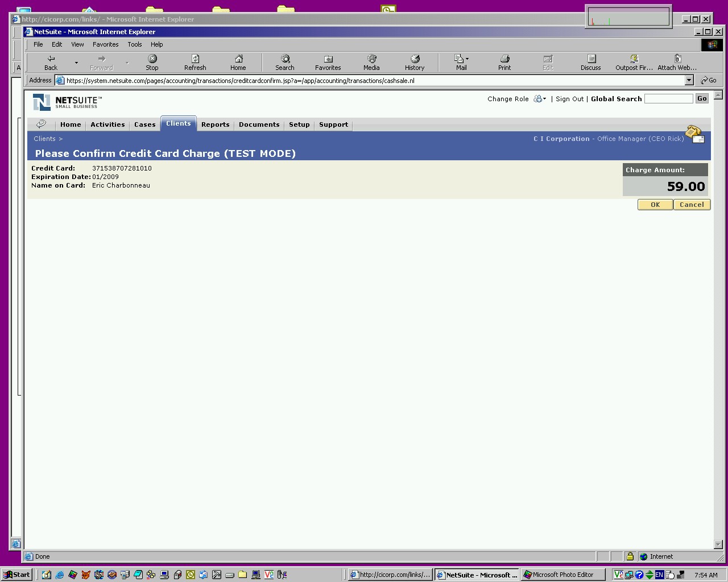This screenshot has height=582, width=728.
Task: Switch to the Reports tab
Action: 215,124
